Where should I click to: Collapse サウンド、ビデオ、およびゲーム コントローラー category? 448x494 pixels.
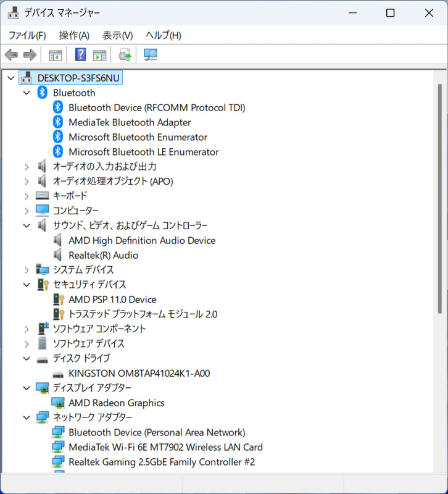pos(27,225)
